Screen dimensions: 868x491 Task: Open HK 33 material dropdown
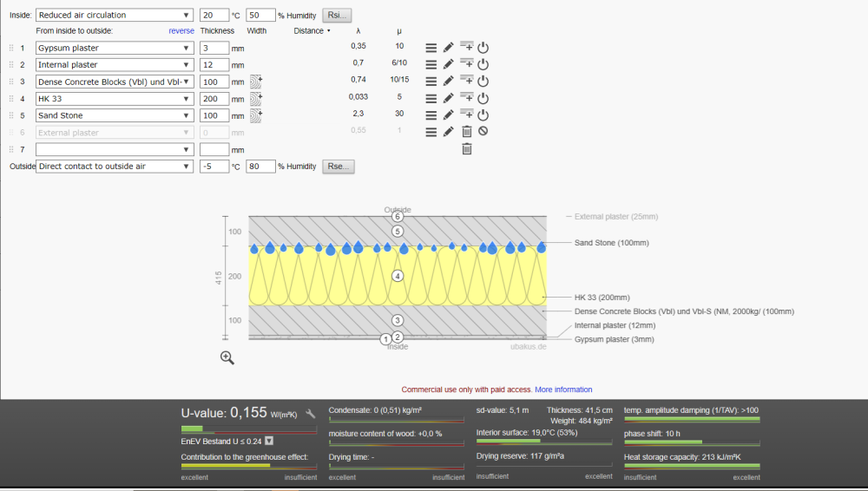[114, 99]
